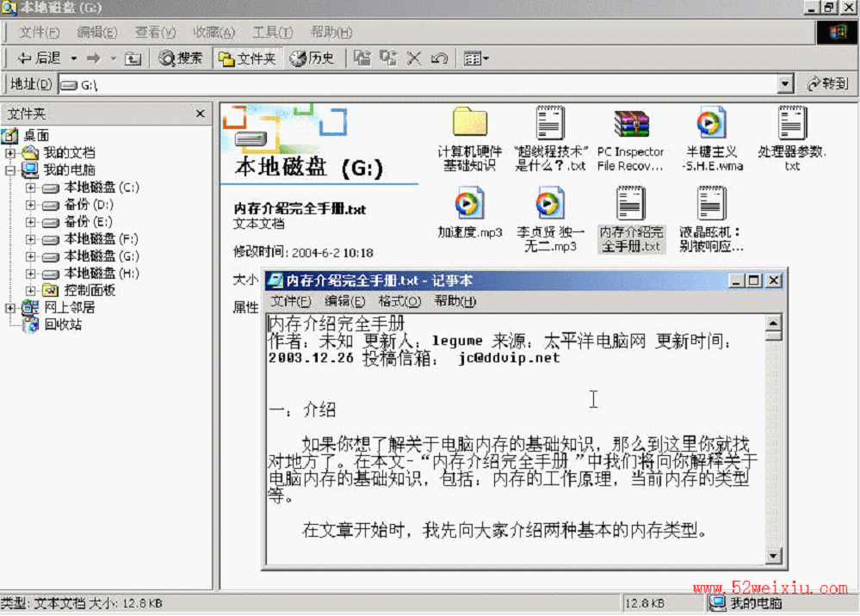860x616 pixels.
Task: Select 备份 (D:) drive in tree
Action: pos(89,205)
